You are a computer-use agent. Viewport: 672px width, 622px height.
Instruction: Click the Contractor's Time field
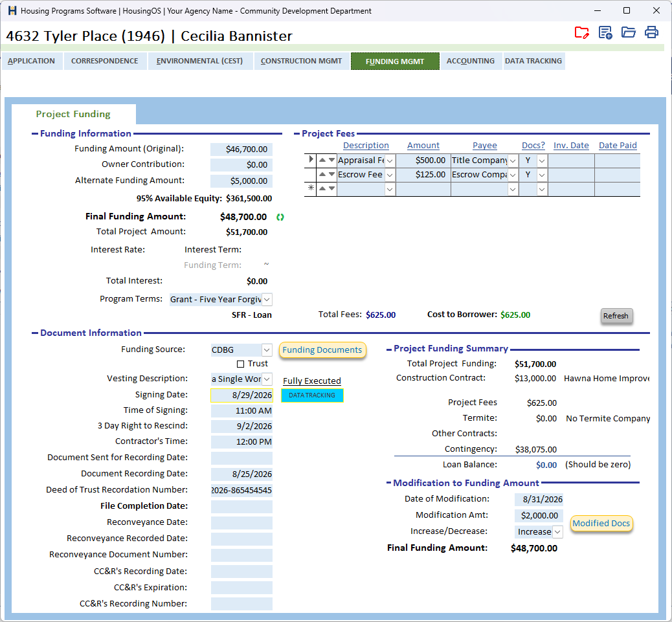coord(241,442)
